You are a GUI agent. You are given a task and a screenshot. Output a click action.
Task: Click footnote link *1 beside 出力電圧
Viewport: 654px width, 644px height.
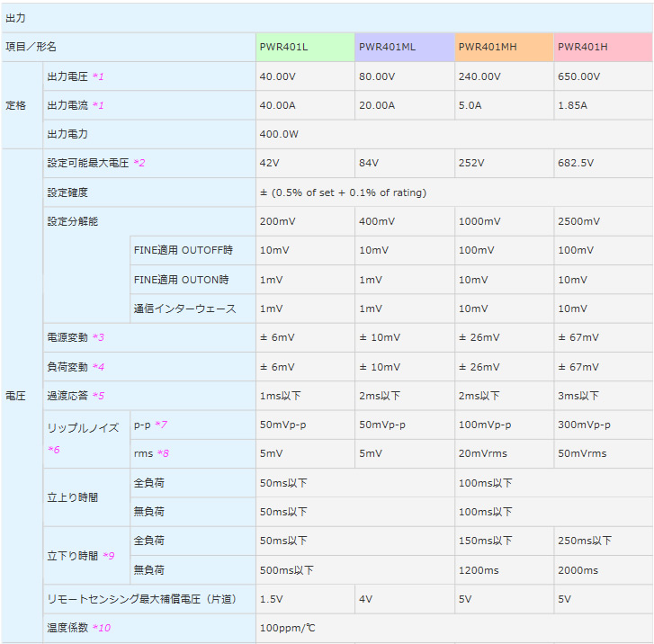[x=98, y=76]
